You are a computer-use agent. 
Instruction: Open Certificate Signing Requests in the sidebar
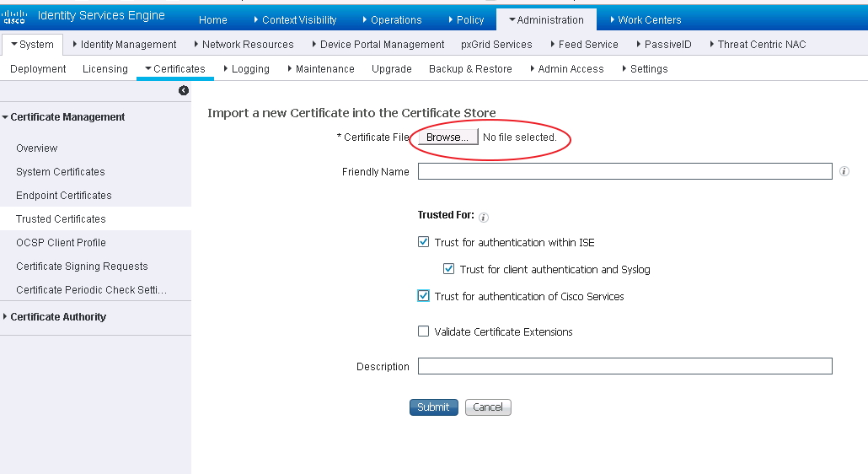pyautogui.click(x=82, y=267)
